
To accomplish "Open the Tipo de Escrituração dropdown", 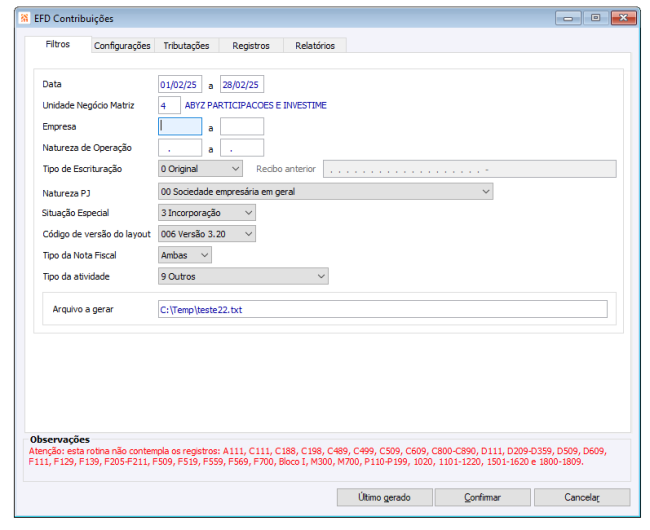I will pyautogui.click(x=200, y=169).
